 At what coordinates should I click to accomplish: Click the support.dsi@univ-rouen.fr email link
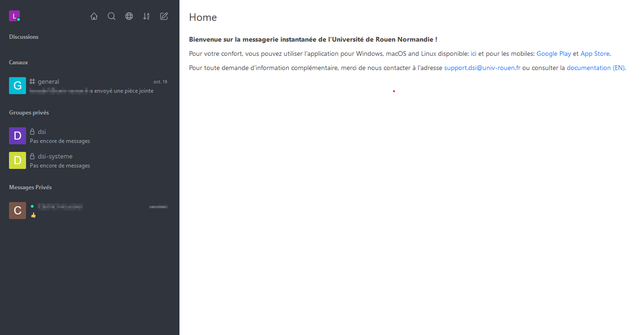tap(482, 68)
